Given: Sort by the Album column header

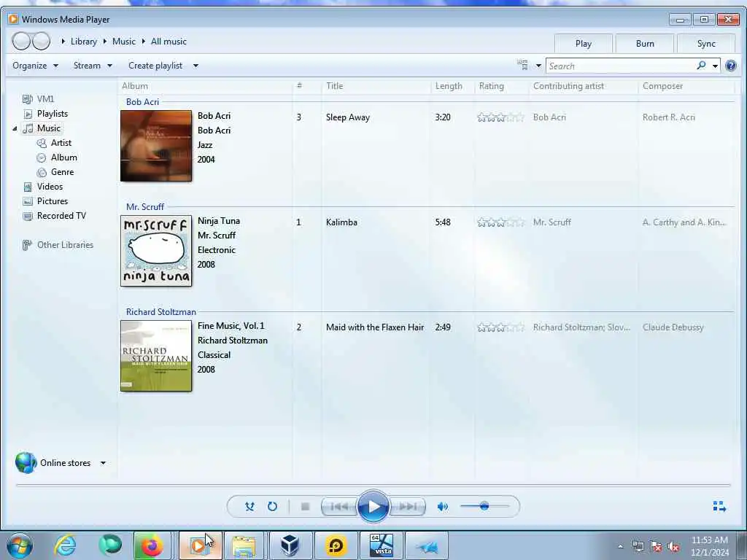Looking at the screenshot, I should click(x=205, y=86).
